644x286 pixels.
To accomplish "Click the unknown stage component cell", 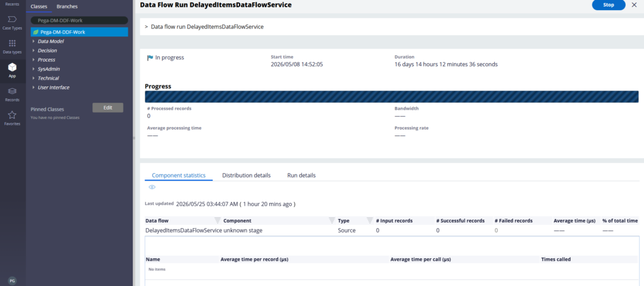I will click(243, 231).
